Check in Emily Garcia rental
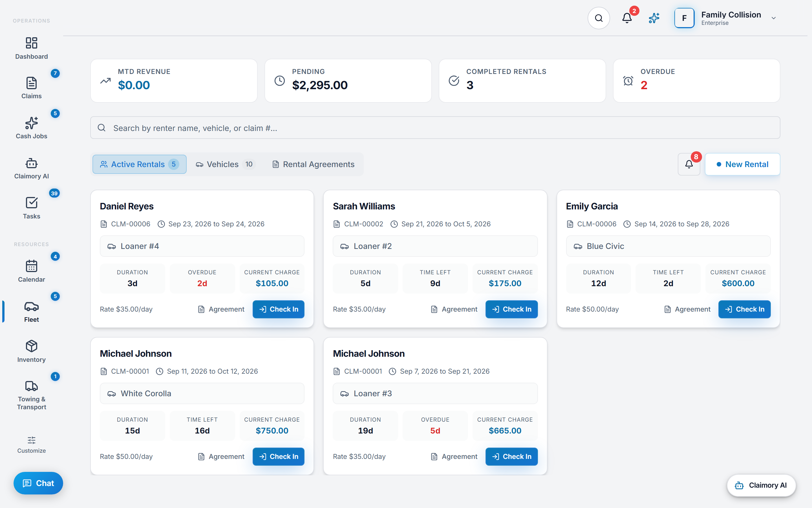The height and width of the screenshot is (508, 812). tap(745, 309)
